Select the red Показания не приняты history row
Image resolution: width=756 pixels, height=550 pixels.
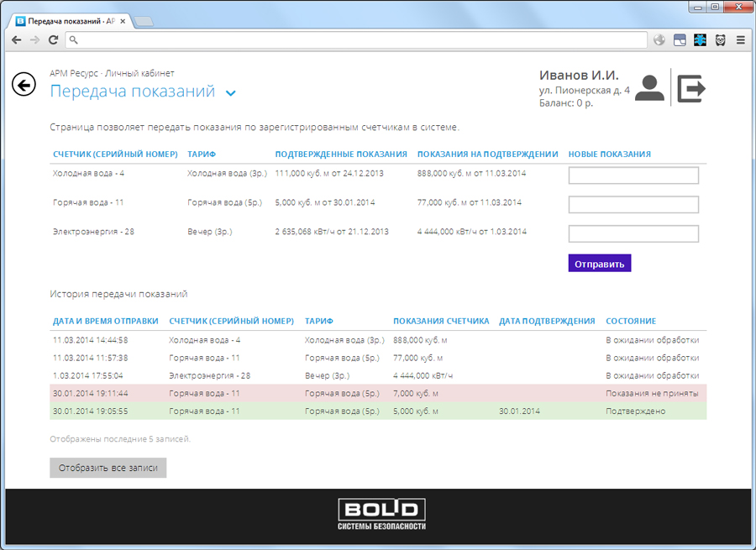pos(378,393)
